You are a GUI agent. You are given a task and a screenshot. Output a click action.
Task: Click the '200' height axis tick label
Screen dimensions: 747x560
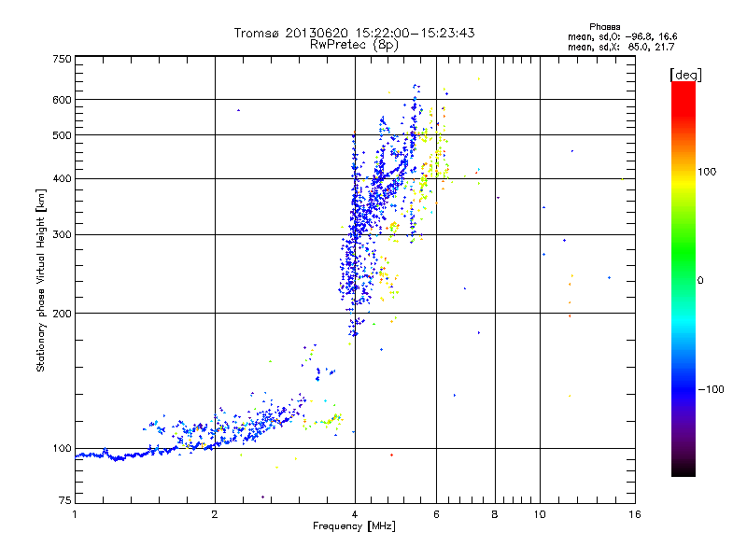62,314
